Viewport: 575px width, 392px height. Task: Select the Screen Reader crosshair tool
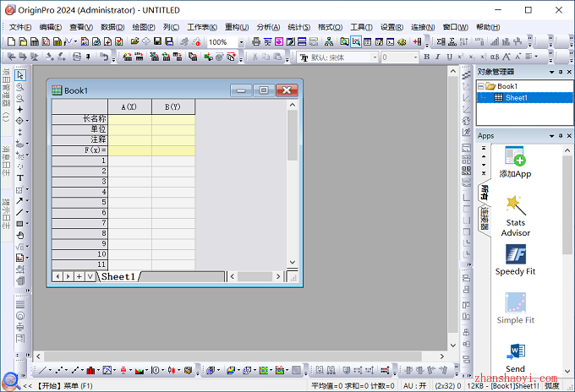20,110
